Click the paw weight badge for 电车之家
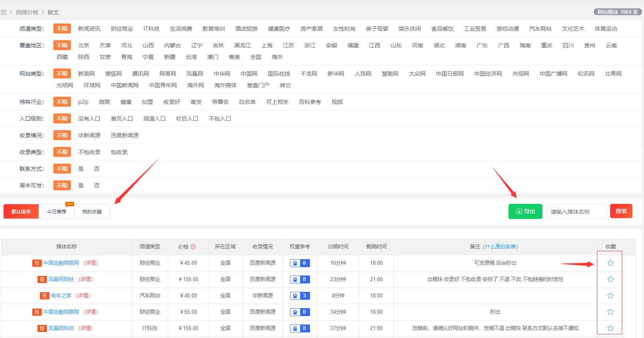644x338 pixels. [x=300, y=296]
